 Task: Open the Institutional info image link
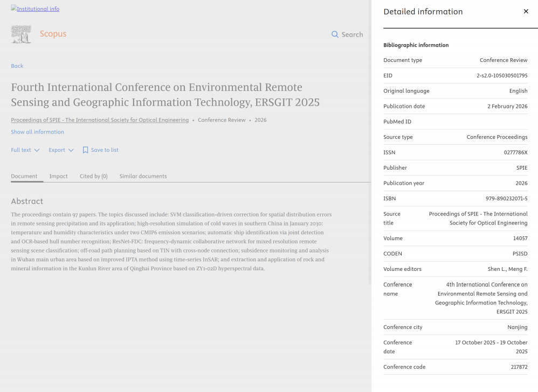pos(35,9)
